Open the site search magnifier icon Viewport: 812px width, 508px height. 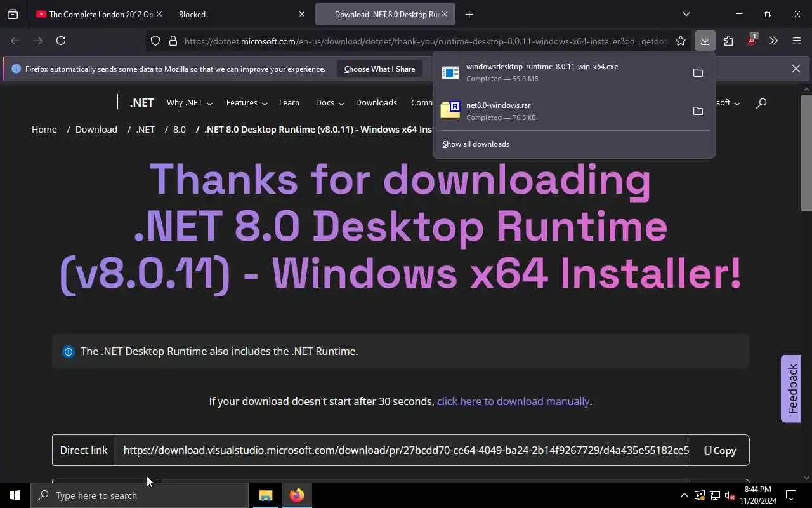[x=761, y=103]
